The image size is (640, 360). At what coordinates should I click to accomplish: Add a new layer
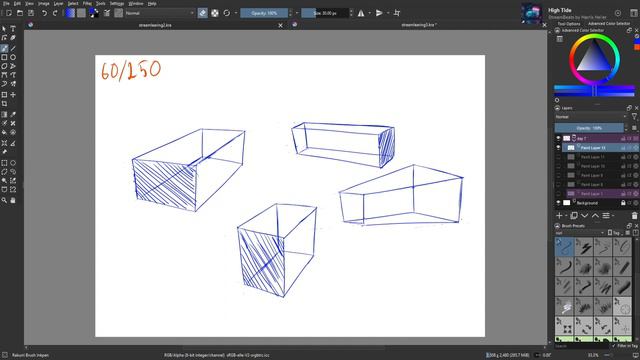coord(559,216)
